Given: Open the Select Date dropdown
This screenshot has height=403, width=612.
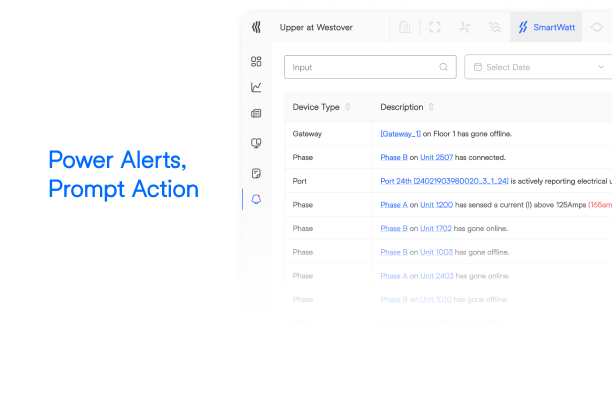Looking at the screenshot, I should click(x=538, y=67).
